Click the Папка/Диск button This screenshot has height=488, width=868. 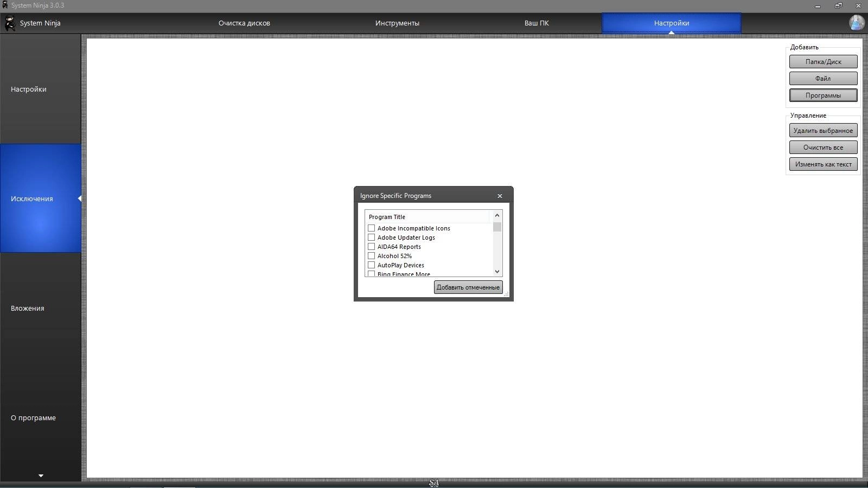(x=823, y=62)
